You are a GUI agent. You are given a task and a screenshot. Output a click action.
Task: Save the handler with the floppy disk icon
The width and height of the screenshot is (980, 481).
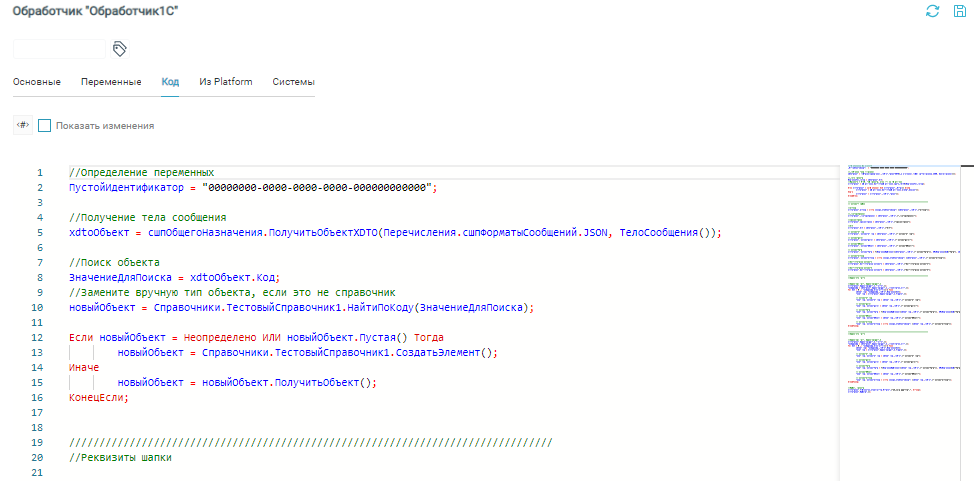960,10
